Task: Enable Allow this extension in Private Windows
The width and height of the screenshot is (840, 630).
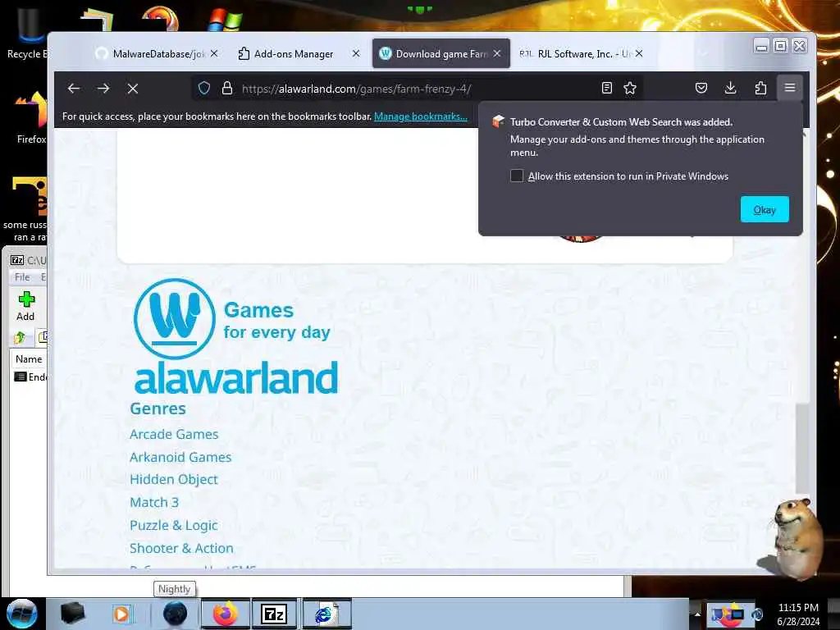Action: coord(517,176)
